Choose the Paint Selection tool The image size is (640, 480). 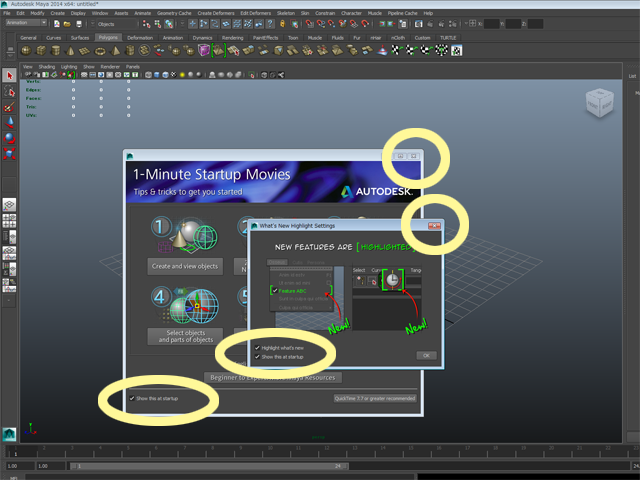pos(9,107)
